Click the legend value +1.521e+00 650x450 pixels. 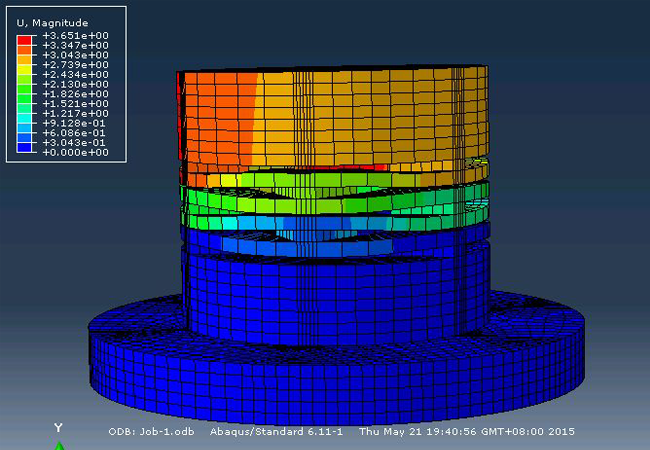pyautogui.click(x=75, y=104)
